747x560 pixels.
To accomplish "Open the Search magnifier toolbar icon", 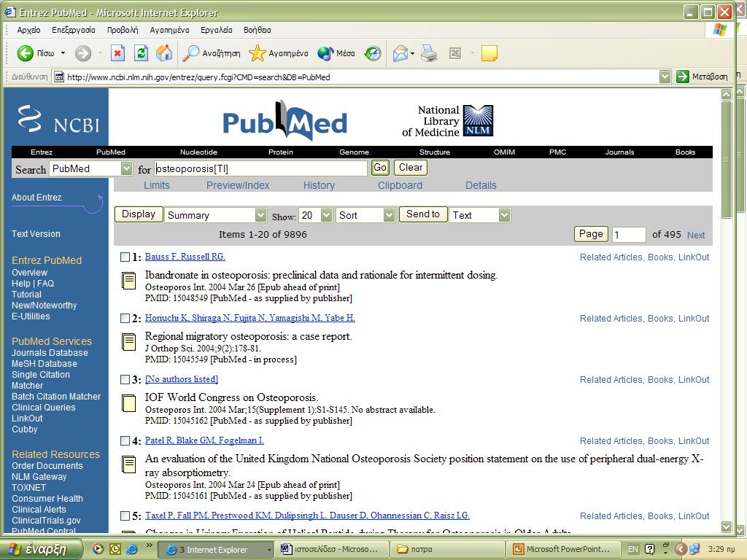I will click(190, 53).
